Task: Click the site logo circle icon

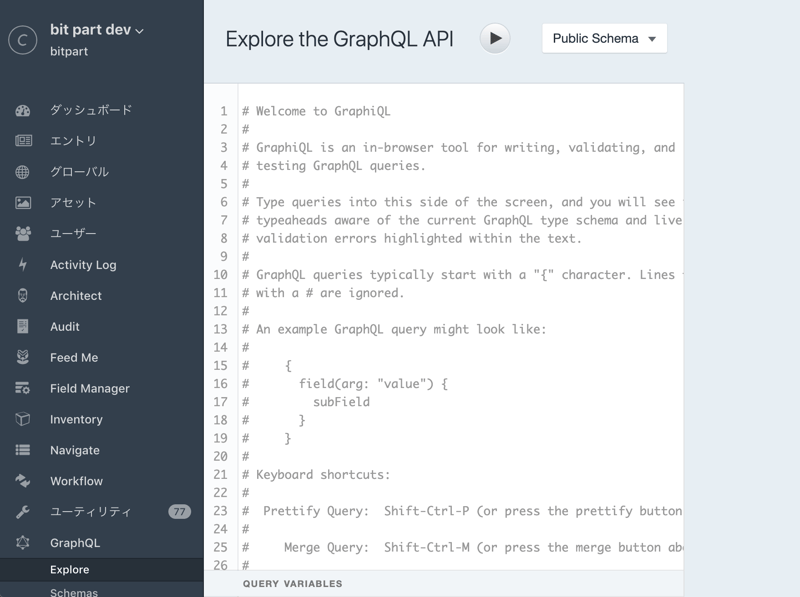Action: click(22, 40)
